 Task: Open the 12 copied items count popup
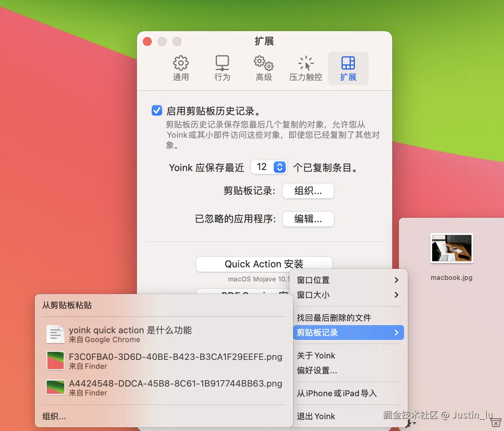pos(269,167)
